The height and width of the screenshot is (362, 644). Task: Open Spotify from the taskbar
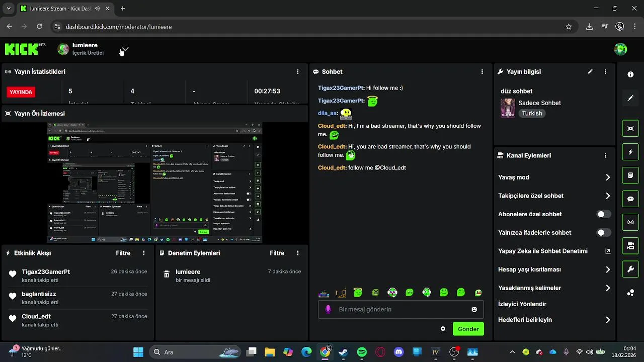pos(362,352)
